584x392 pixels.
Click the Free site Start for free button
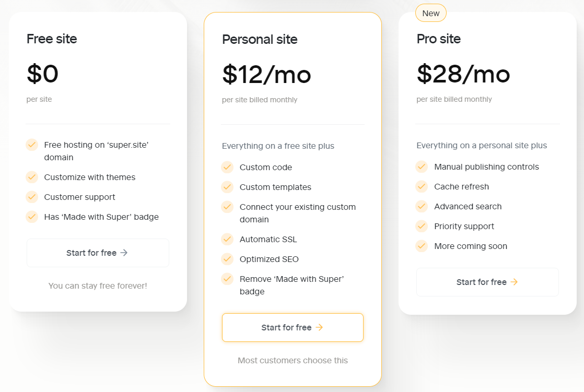(x=98, y=253)
